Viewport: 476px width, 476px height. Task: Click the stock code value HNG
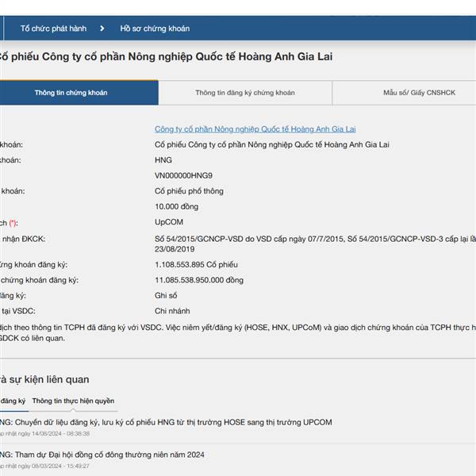coord(163,160)
